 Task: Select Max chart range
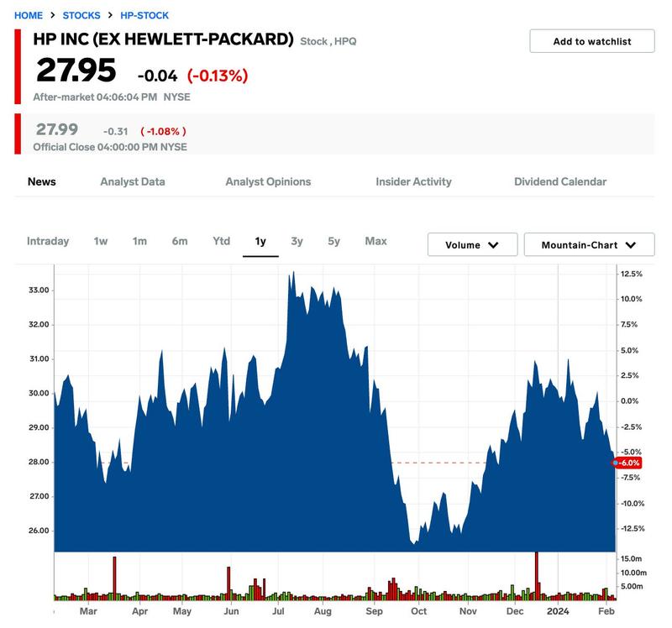click(375, 241)
